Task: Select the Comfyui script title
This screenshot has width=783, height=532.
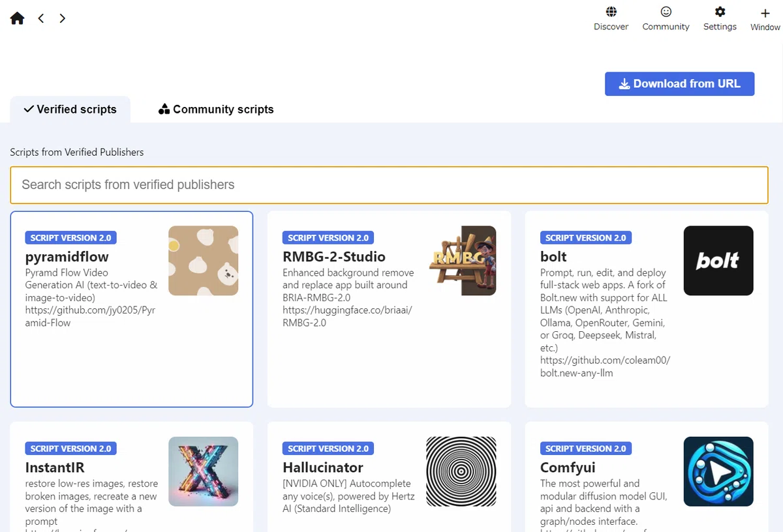Action: point(568,467)
